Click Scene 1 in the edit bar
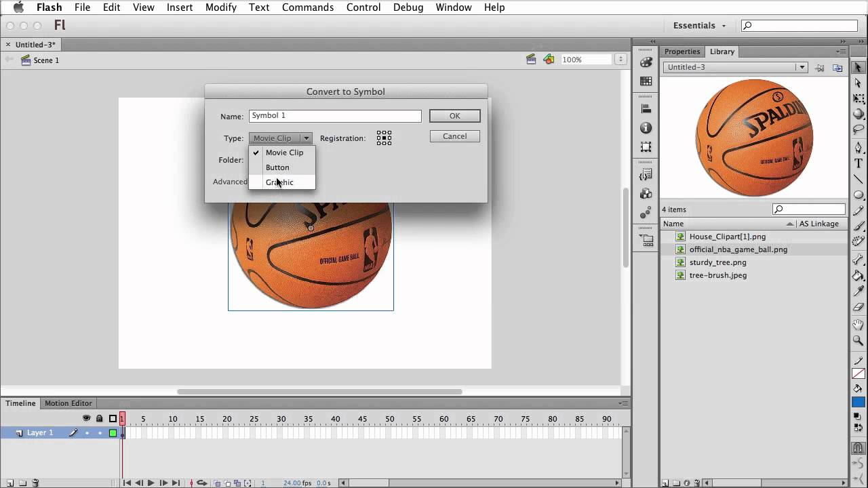Screen dimensions: 868x488 40,60
